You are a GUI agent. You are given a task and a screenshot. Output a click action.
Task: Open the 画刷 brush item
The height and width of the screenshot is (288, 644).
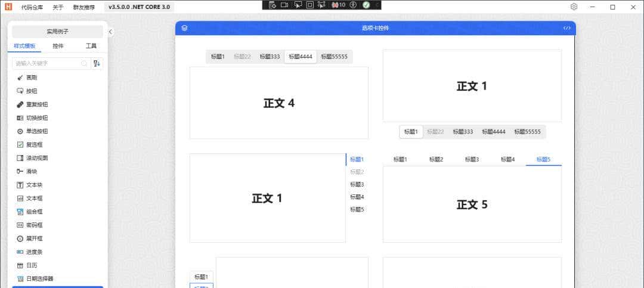pos(57,78)
